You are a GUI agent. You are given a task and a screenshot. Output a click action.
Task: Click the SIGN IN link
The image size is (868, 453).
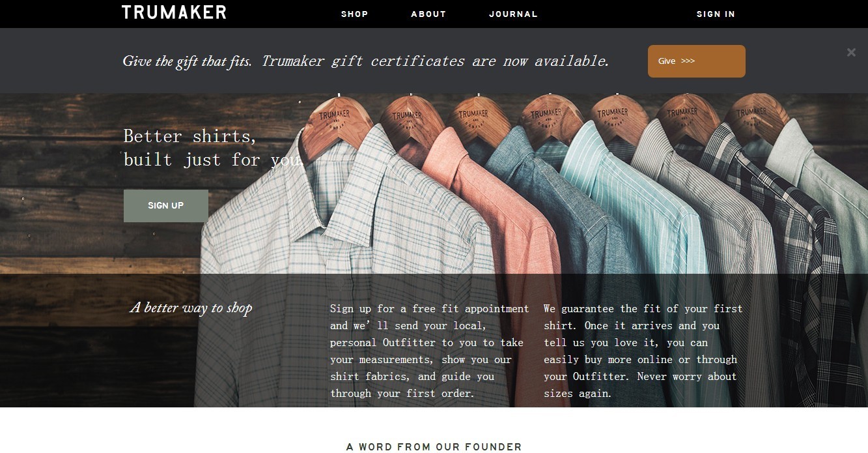[716, 14]
